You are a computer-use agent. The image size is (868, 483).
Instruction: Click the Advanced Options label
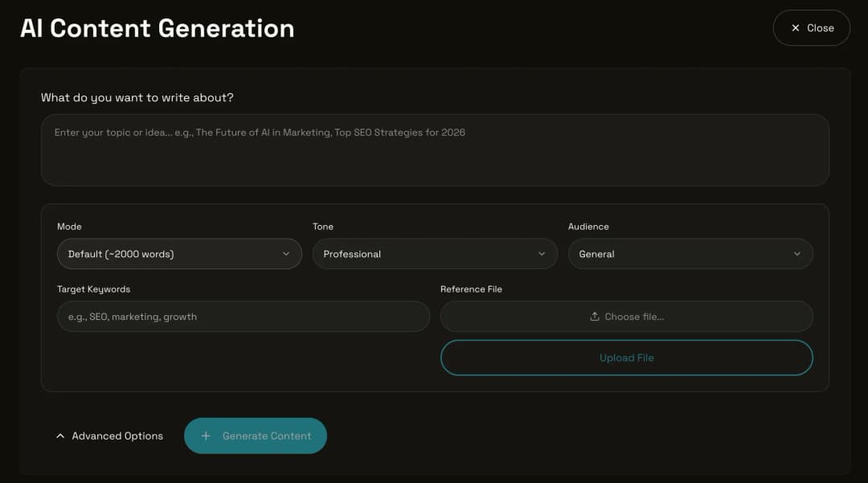pyautogui.click(x=117, y=436)
